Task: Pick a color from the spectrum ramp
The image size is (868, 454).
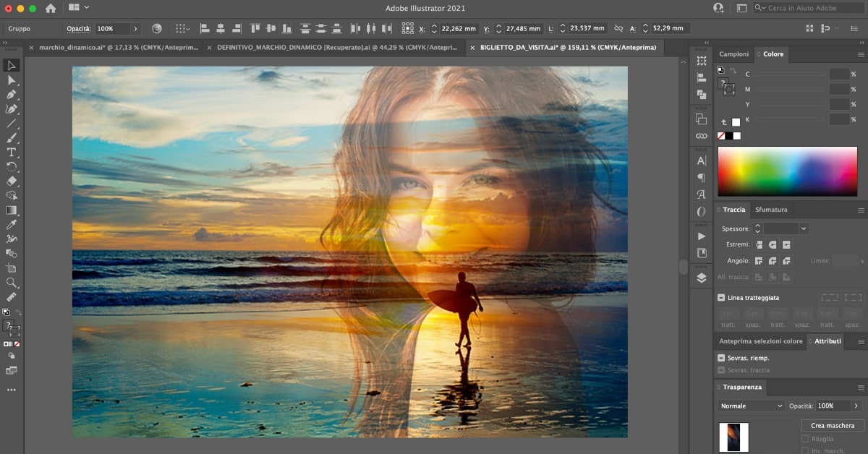Action: pos(788,171)
